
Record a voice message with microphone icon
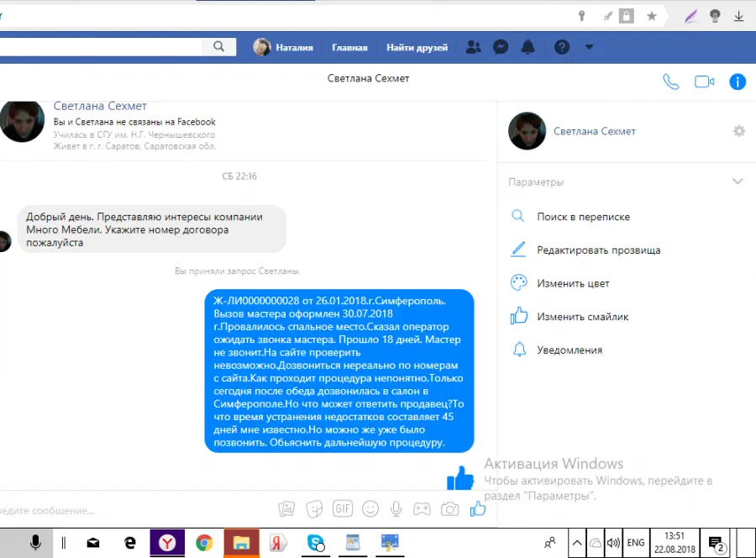click(396, 508)
